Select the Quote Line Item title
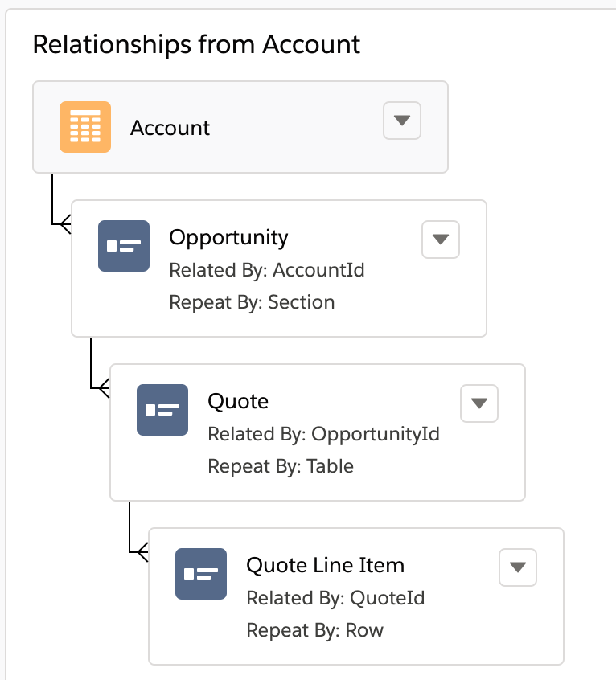Screen dimensions: 616x680 coord(325,565)
